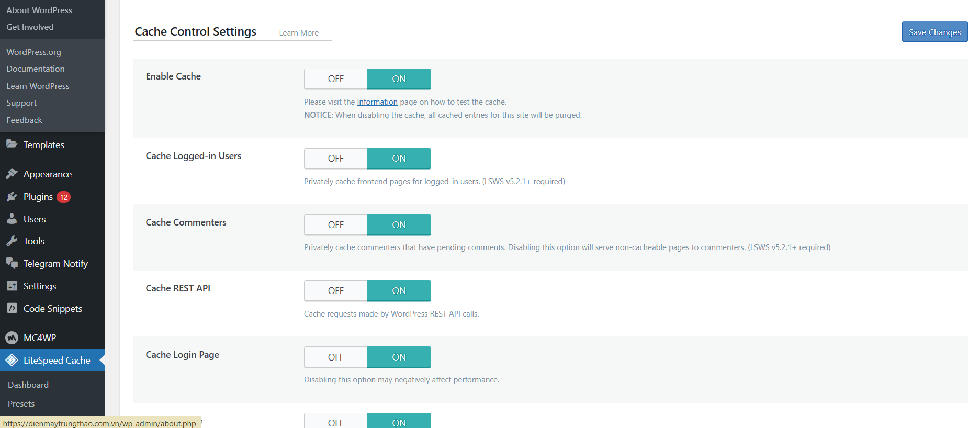
Task: Set Cache Logged-in Users to ON
Action: tap(399, 159)
